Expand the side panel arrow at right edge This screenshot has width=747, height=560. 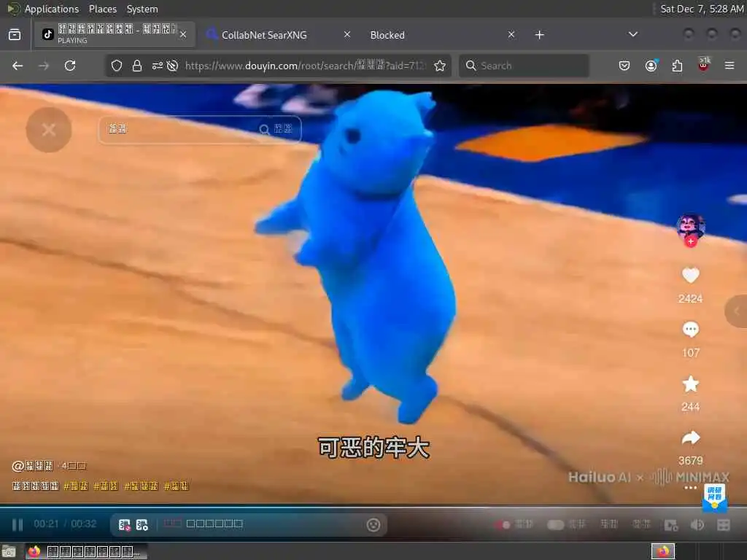click(x=737, y=311)
